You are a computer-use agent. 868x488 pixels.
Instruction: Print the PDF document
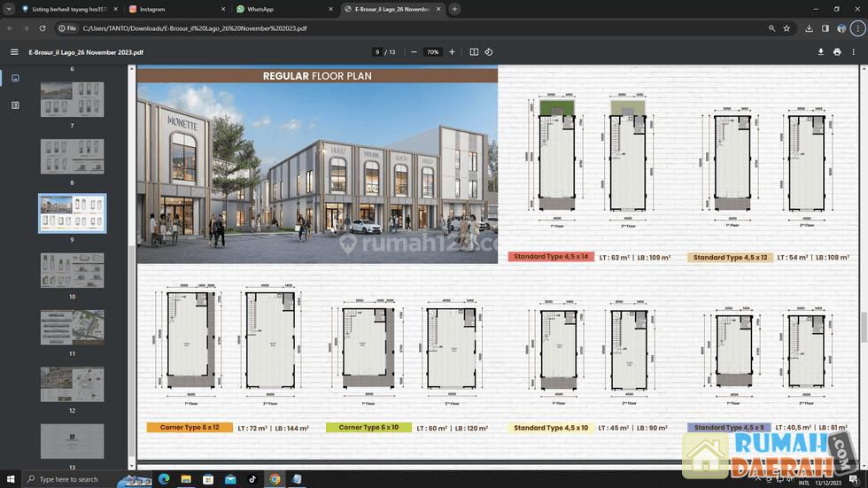click(x=837, y=52)
